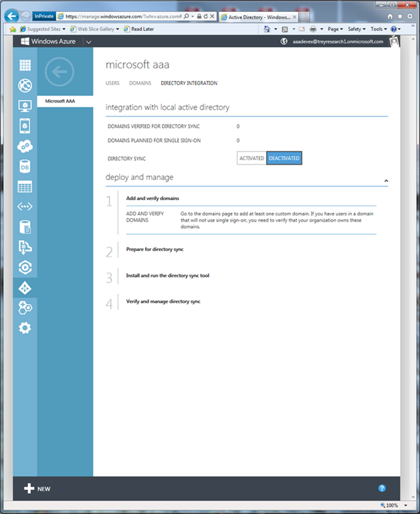Screen dimensions: 420x514
Task: Open the database-with-report sidebar icon
Action: click(25, 227)
